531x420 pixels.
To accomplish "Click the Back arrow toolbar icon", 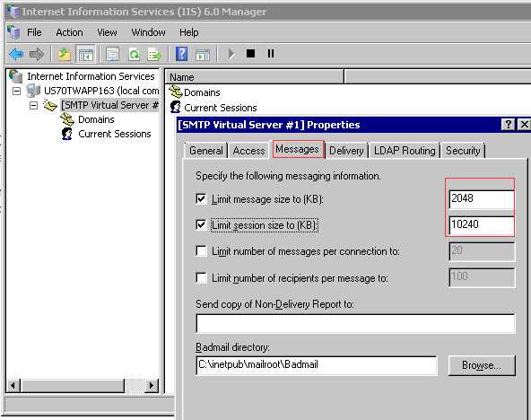I will click(x=16, y=54).
